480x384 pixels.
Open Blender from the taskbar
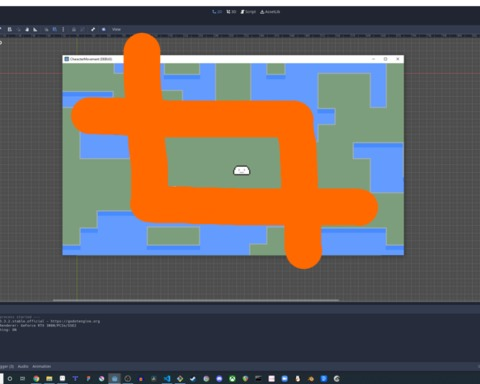pos(310,379)
